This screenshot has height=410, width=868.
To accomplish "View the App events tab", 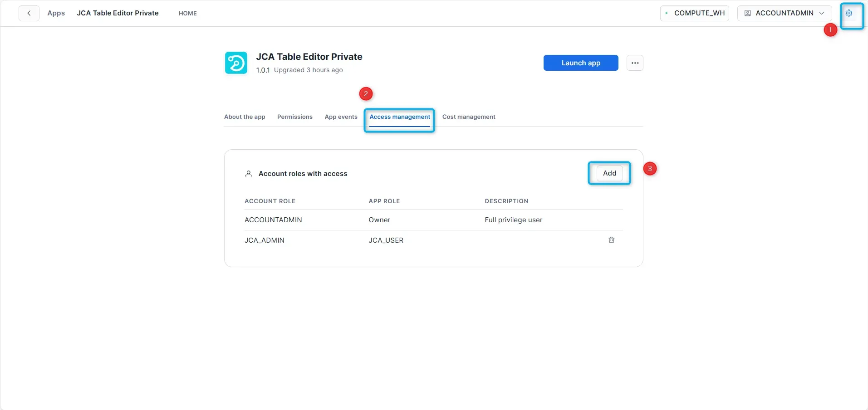I will coord(340,117).
